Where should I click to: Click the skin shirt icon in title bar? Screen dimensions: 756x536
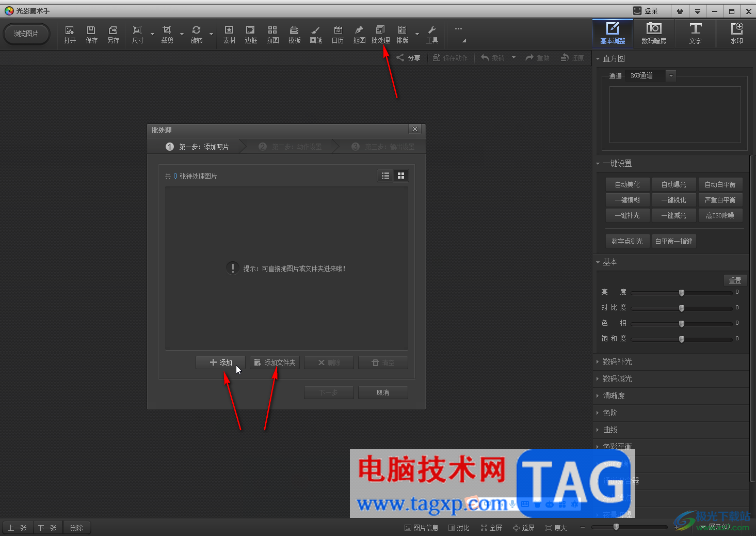680,11
